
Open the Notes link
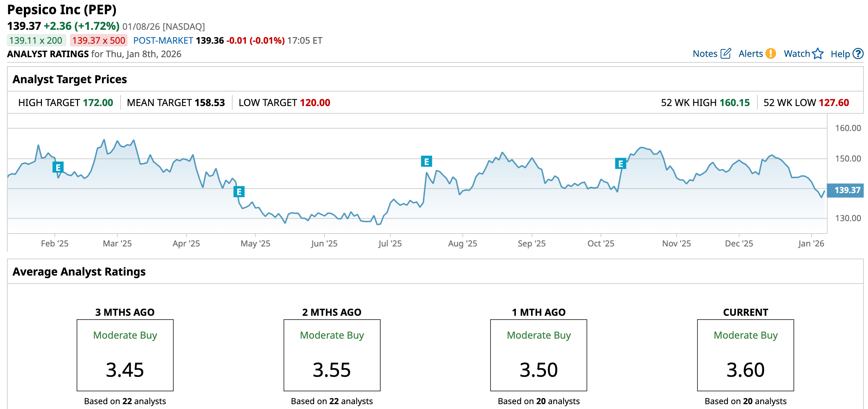point(705,54)
